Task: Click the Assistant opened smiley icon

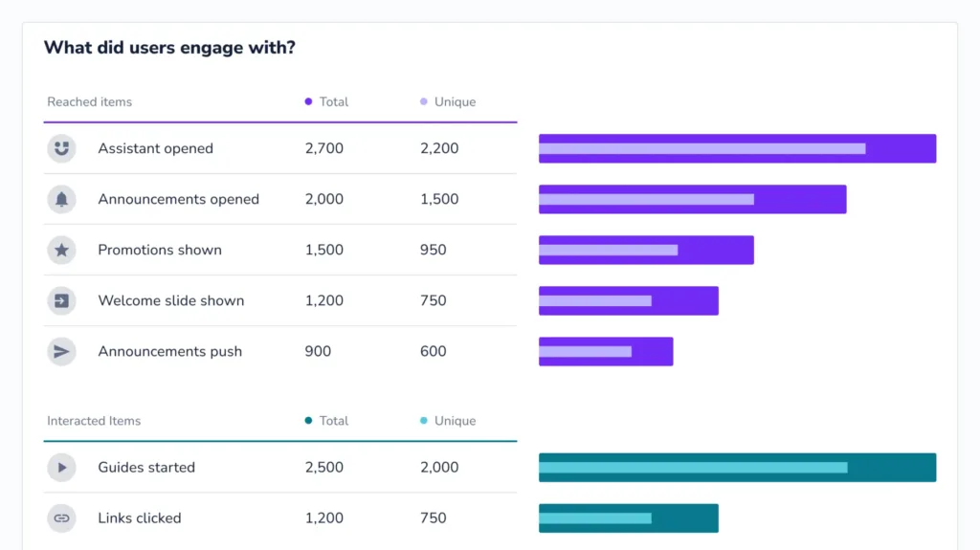Action: point(61,149)
